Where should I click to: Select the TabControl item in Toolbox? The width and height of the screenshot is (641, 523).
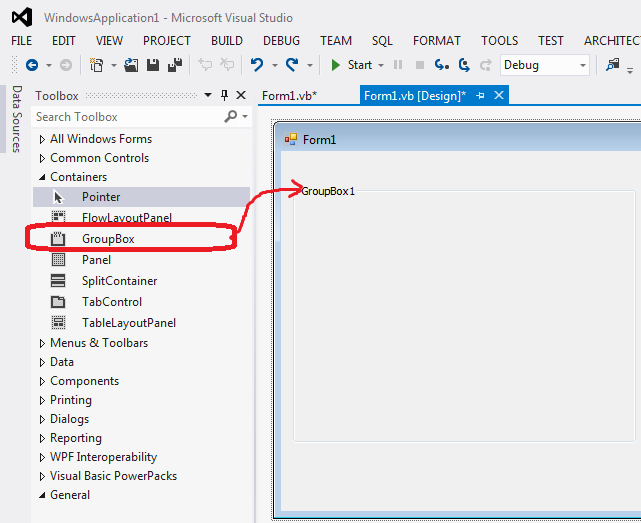(141, 302)
